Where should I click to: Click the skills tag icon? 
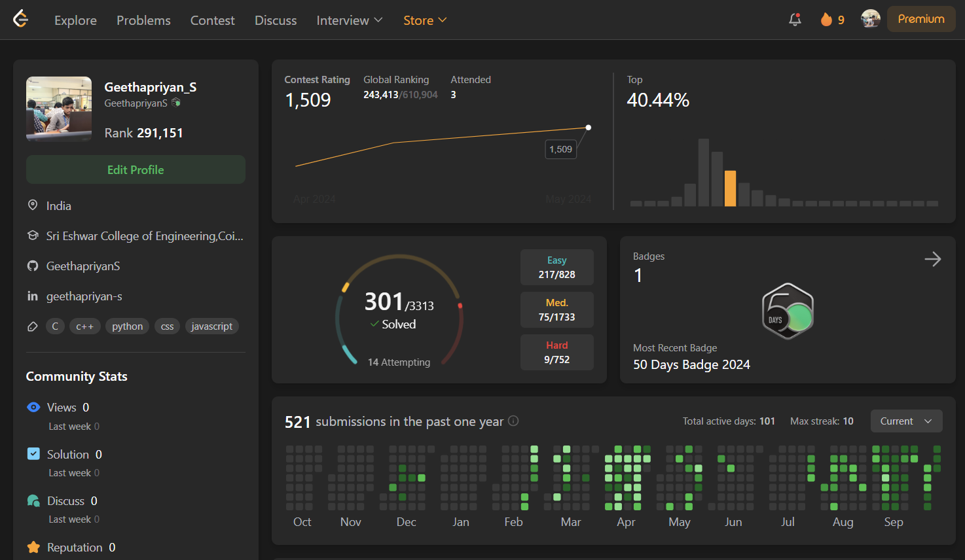(x=33, y=326)
